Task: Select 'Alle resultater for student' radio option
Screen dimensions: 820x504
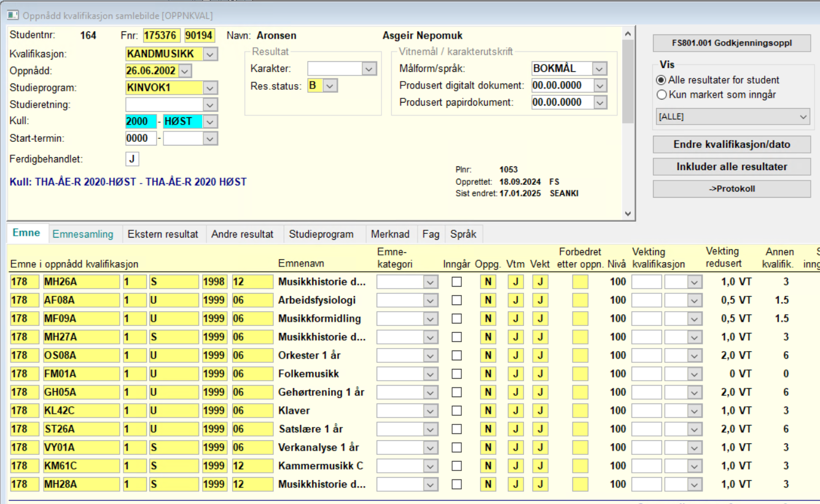Action: pos(662,80)
